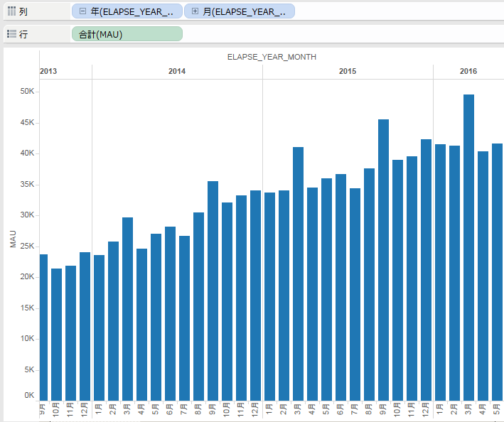Image resolution: width=504 pixels, height=422 pixels.
Task: Click the 45K axis label
Action: pos(27,122)
